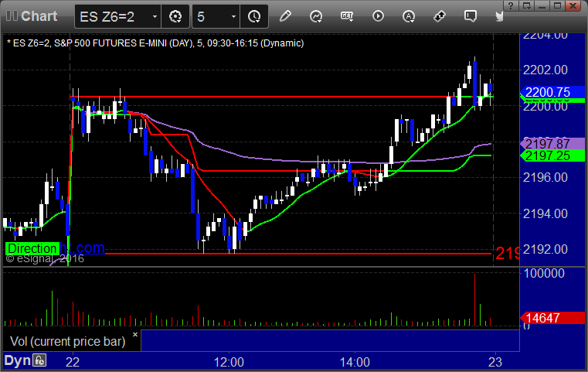Click the Dyn scaling button

tap(18, 360)
